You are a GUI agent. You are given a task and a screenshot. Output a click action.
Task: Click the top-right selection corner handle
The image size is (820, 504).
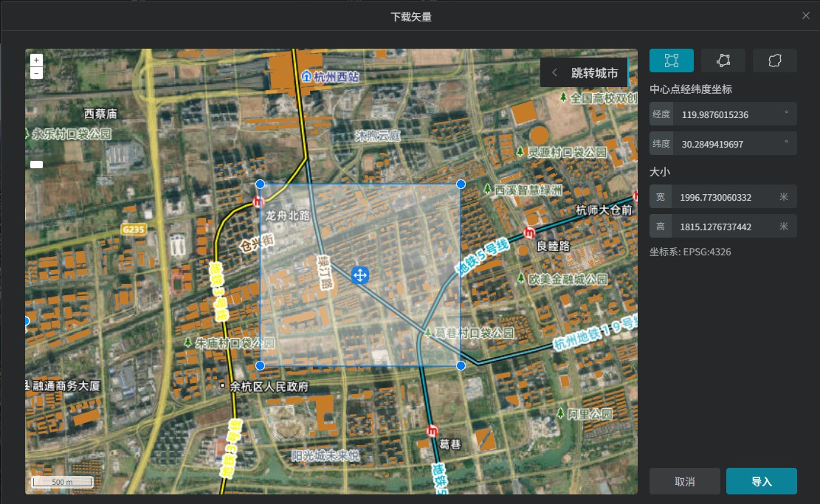pyautogui.click(x=461, y=184)
